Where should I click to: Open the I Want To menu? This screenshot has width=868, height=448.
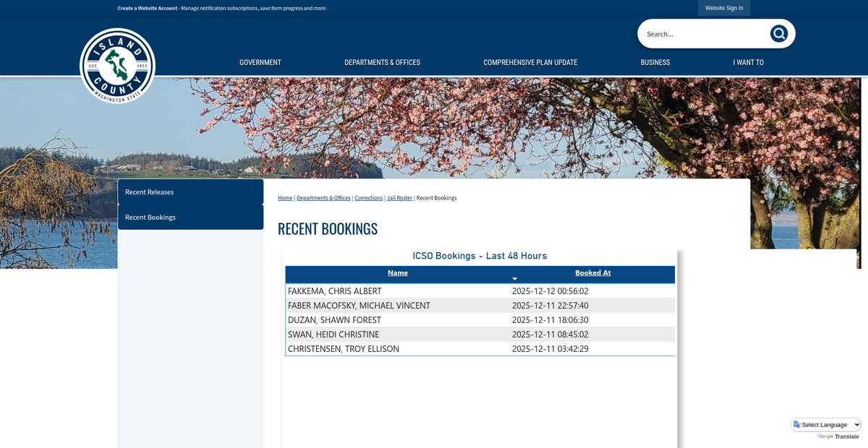(x=748, y=62)
